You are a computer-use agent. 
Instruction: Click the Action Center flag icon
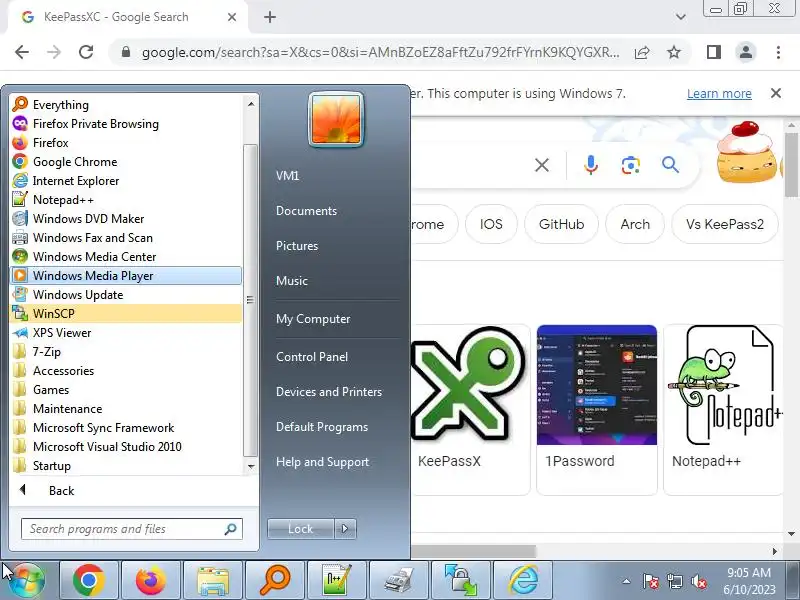point(650,581)
